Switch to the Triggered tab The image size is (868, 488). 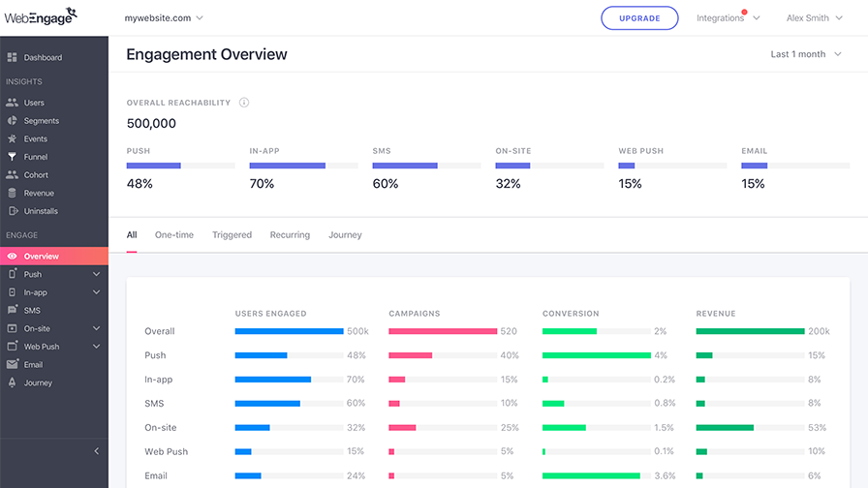[232, 234]
